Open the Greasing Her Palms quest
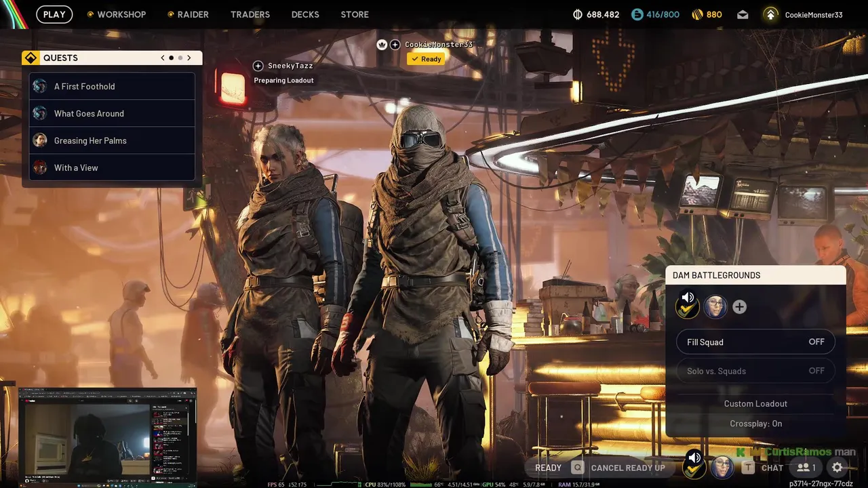 click(x=112, y=140)
